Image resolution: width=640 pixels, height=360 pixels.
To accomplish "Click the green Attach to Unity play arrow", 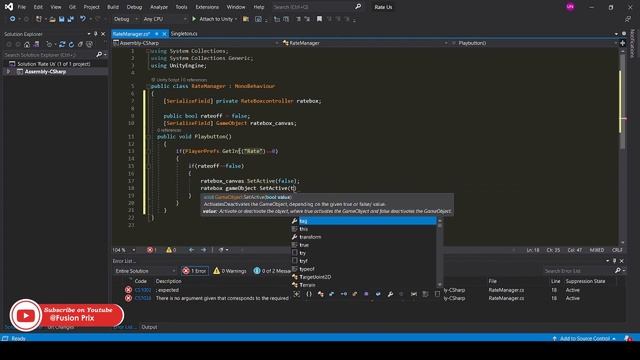I will [x=194, y=19].
